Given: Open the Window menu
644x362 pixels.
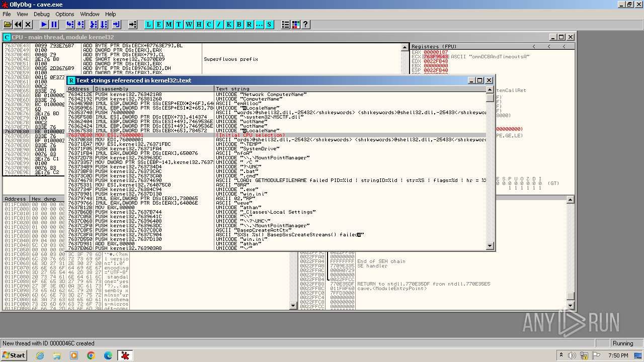Looking at the screenshot, I should point(90,14).
